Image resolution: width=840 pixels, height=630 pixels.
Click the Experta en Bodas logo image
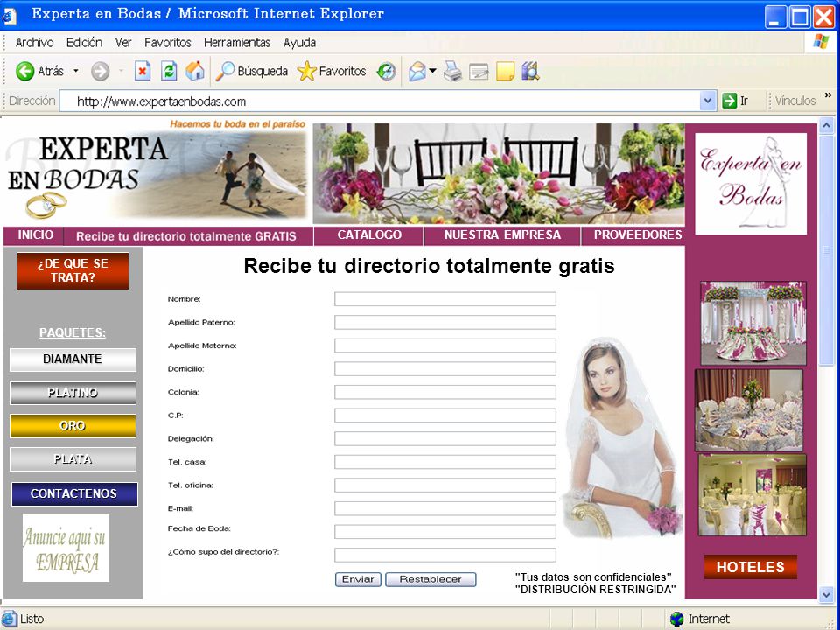pyautogui.click(x=751, y=184)
